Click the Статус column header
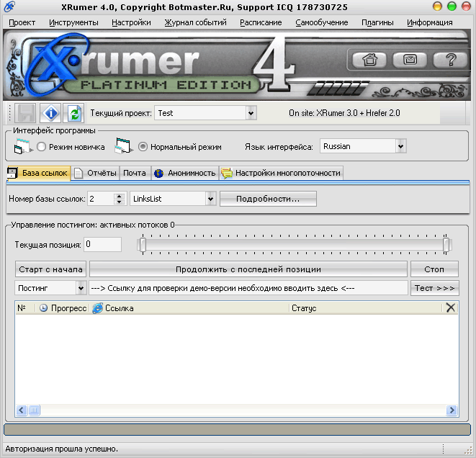Screen dimensions: 476x458 366,308
